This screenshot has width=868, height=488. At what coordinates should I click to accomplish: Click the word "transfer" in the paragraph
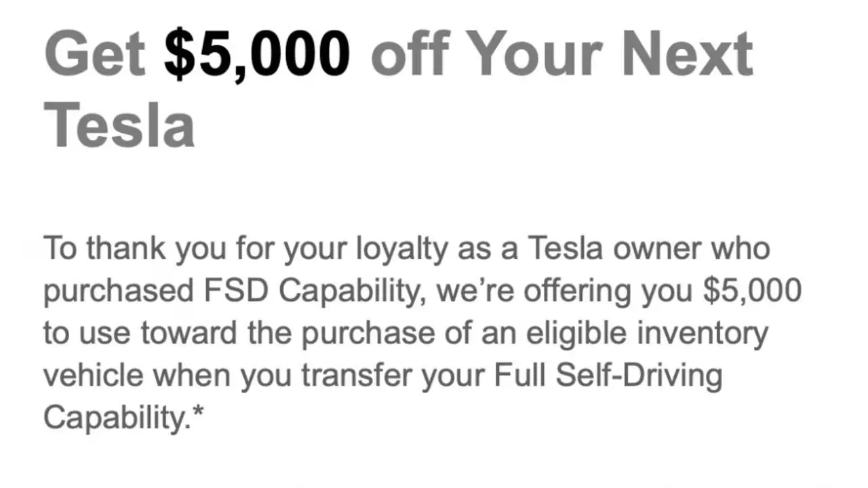point(357,375)
